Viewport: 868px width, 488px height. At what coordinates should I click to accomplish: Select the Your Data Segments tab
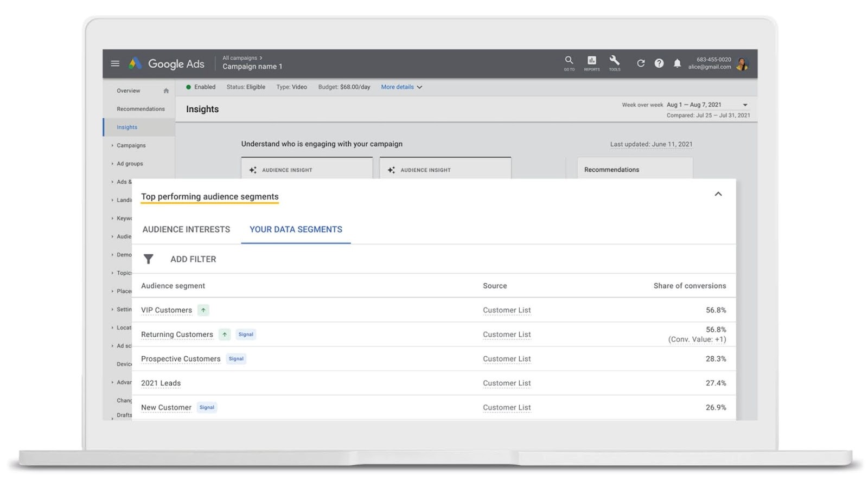tap(296, 229)
